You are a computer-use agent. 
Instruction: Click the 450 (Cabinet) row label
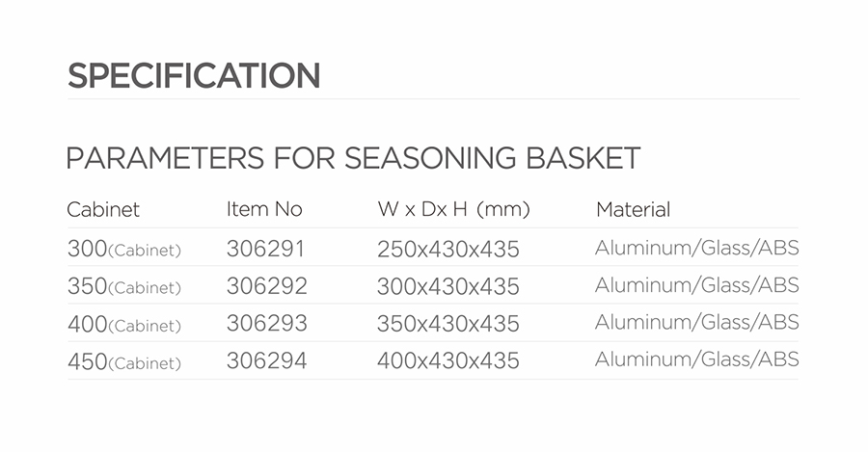click(x=124, y=361)
